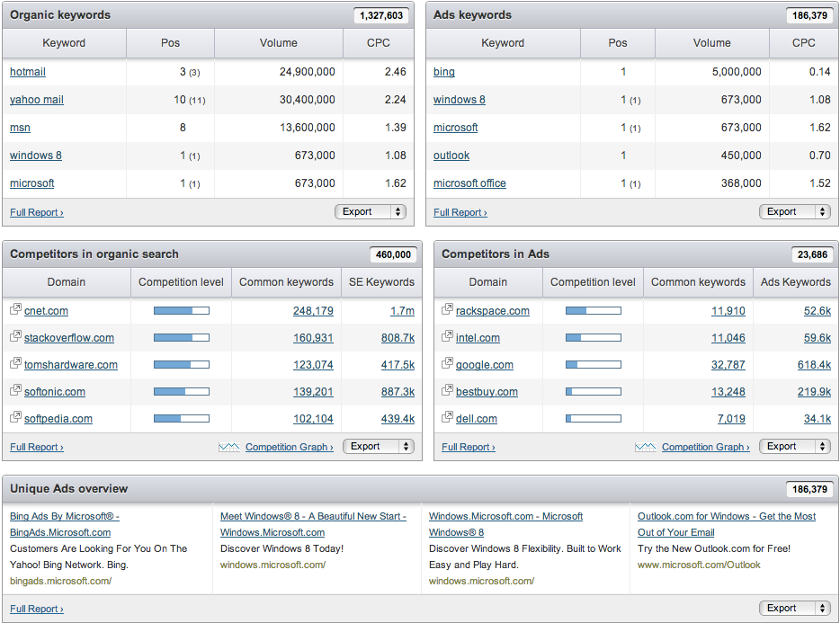Open Bing Ads By Microsoft ad title
Image resolution: width=840 pixels, height=623 pixels.
tap(65, 524)
